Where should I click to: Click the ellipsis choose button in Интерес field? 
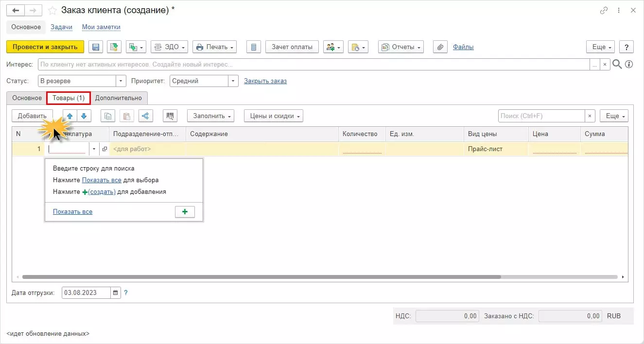pyautogui.click(x=595, y=64)
